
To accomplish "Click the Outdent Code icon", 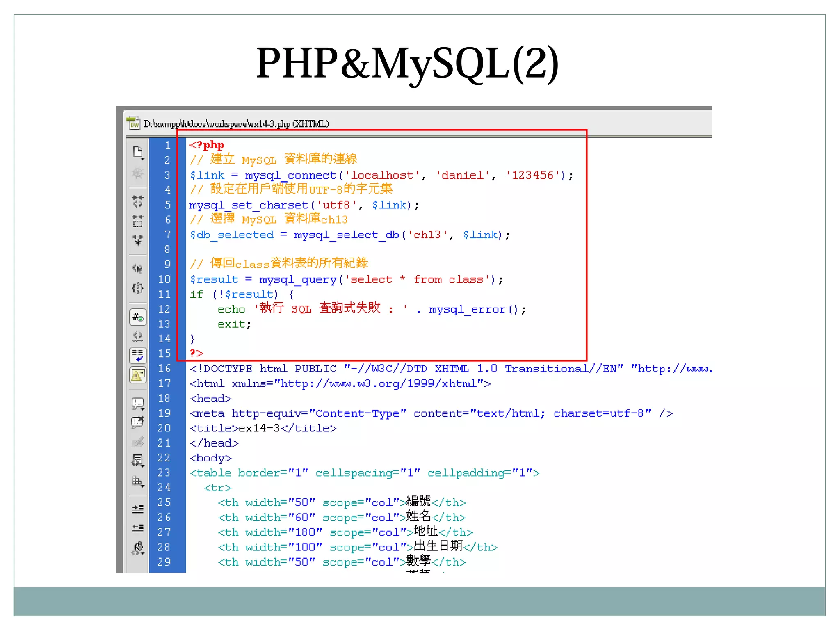I will [138, 528].
